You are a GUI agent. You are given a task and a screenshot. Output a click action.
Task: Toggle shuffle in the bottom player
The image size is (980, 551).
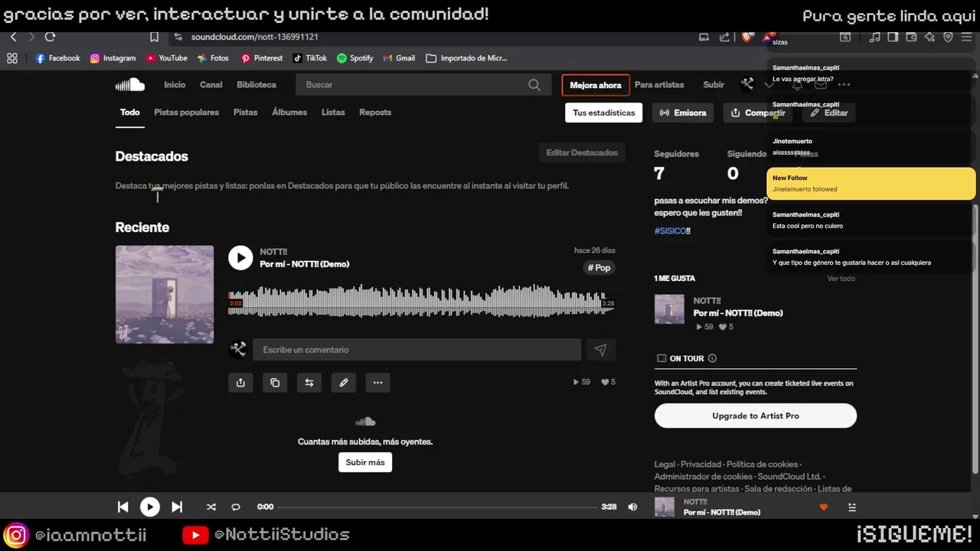pyautogui.click(x=211, y=507)
